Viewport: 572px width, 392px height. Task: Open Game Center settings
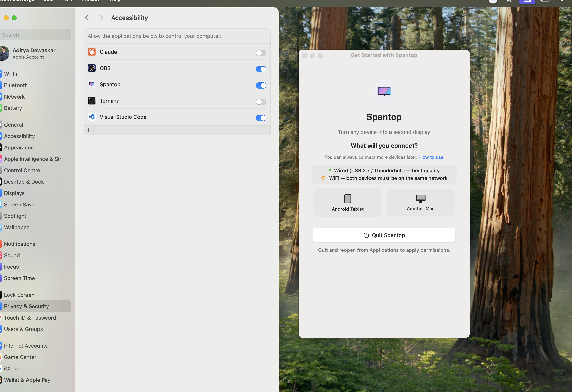(x=35, y=357)
